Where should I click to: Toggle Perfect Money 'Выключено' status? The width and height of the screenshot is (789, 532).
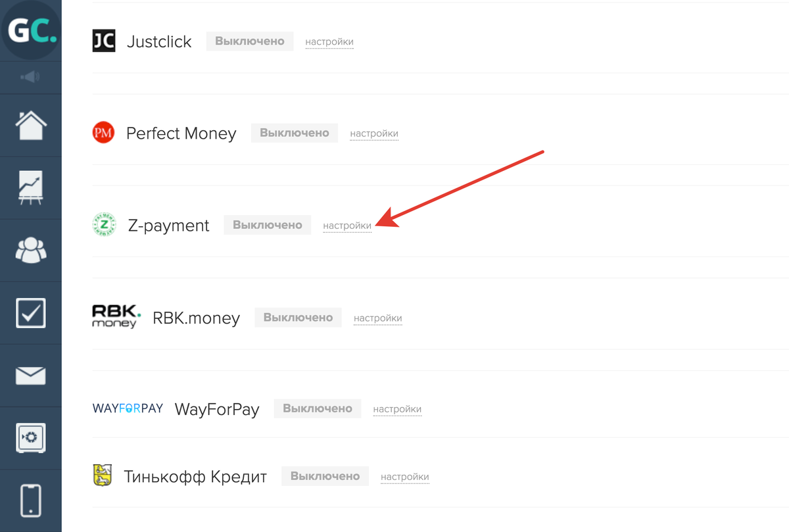294,133
